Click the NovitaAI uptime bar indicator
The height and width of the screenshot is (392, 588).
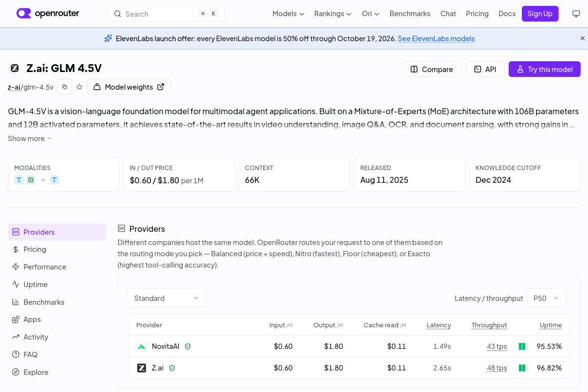tap(524, 346)
